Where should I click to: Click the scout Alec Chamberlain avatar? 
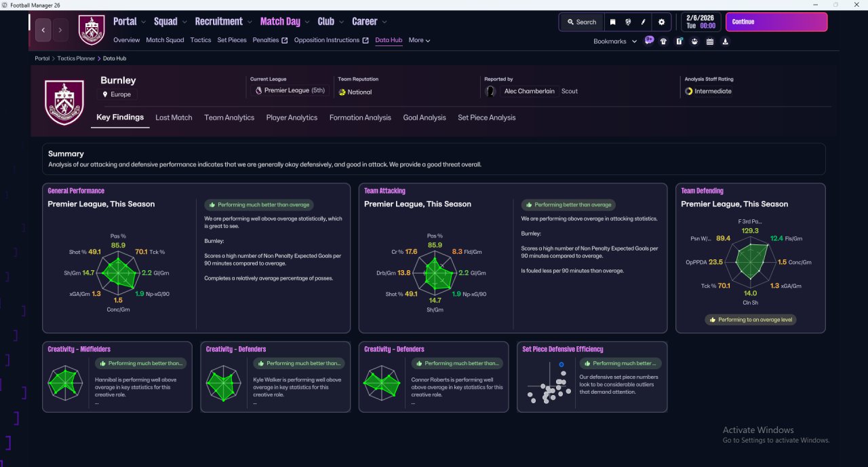pos(490,91)
